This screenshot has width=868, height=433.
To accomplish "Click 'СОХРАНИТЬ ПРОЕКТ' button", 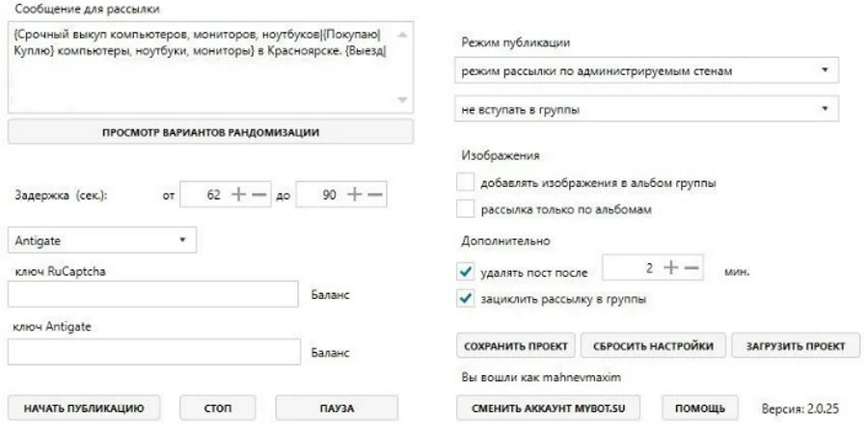I will point(515,346).
